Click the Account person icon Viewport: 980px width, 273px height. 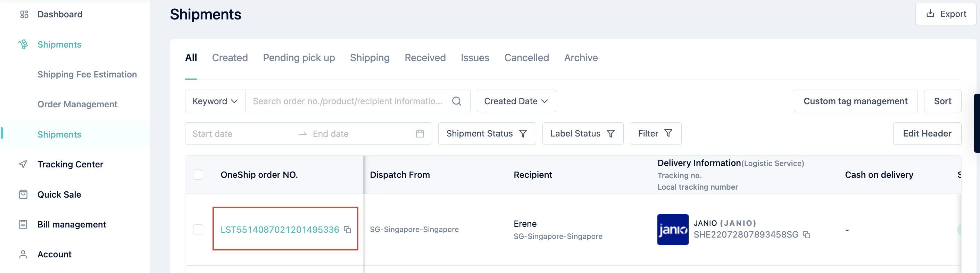(x=23, y=254)
